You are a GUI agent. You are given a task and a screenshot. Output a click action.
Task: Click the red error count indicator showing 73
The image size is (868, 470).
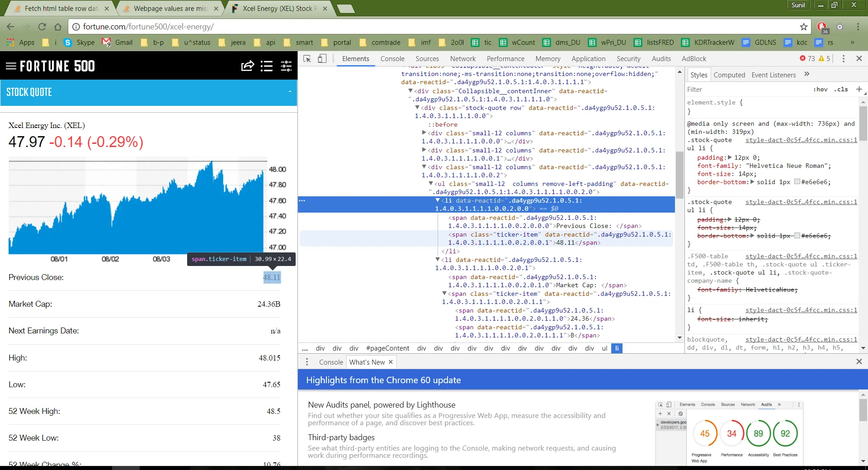click(x=807, y=59)
